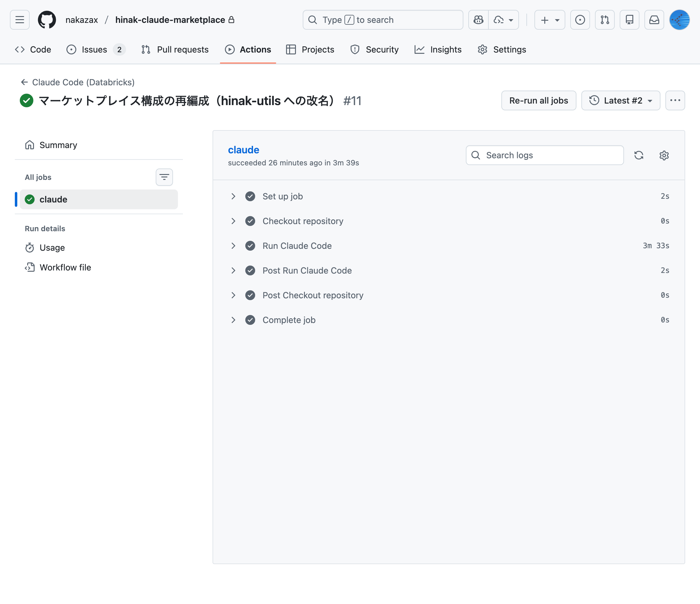Open the hamburger navigation menu
This screenshot has width=700, height=604.
(x=19, y=20)
